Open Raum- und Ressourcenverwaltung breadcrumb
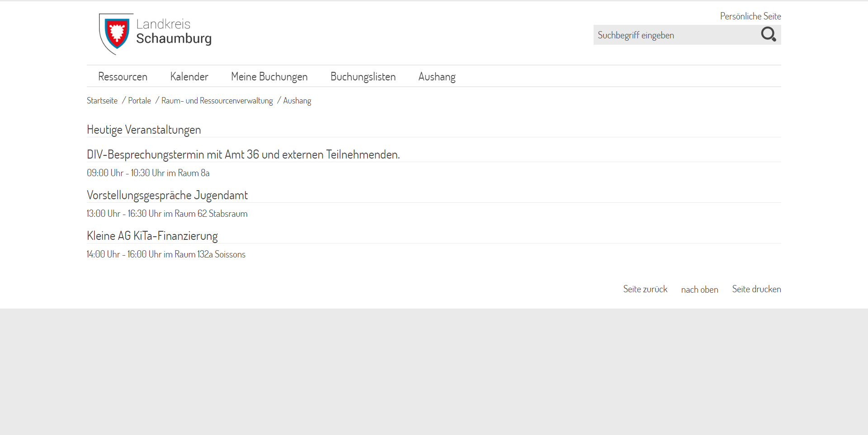Screen dimensions: 868x435 tap(217, 101)
